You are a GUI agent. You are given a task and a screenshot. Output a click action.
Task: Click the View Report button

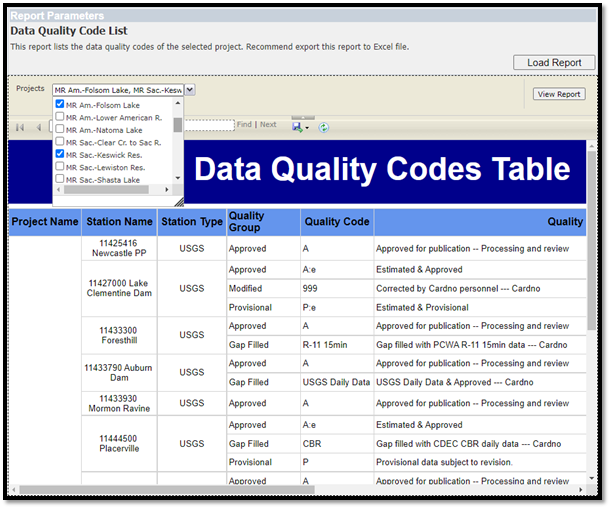(559, 94)
